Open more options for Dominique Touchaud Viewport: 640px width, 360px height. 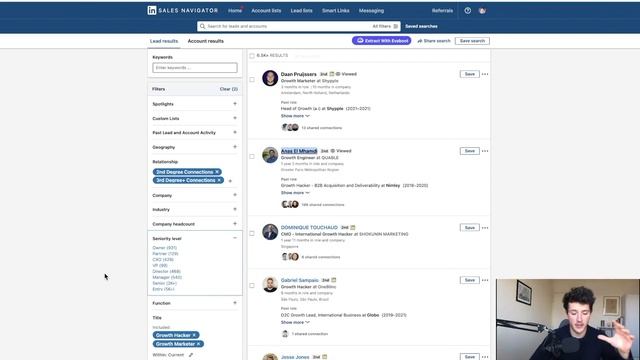click(485, 228)
